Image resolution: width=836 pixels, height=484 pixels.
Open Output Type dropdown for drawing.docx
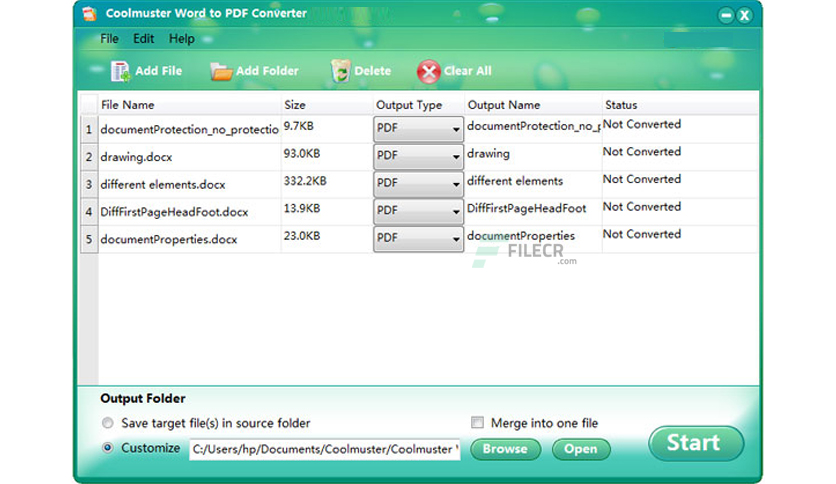[x=418, y=156]
